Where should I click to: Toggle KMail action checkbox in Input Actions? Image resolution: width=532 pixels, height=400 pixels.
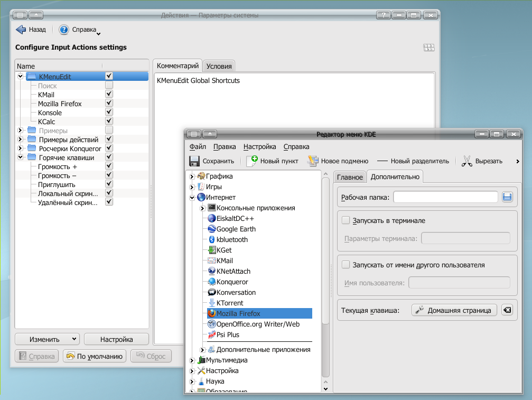click(109, 94)
